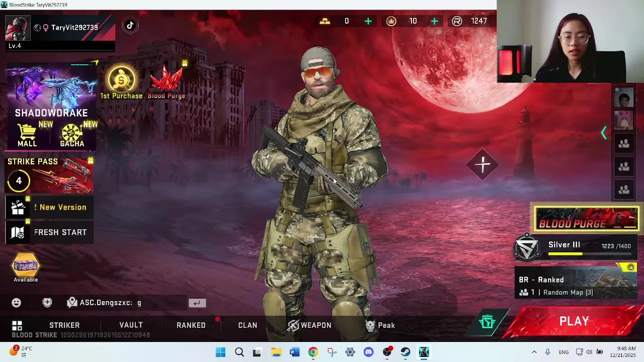Viewport: 644px width, 362px height.
Task: Open the middle empty squad slot
Action: 624,167
